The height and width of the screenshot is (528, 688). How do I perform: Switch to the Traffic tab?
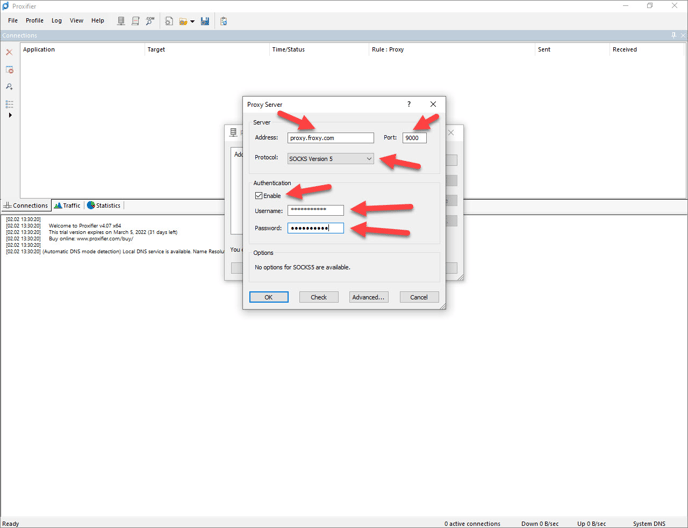click(68, 205)
